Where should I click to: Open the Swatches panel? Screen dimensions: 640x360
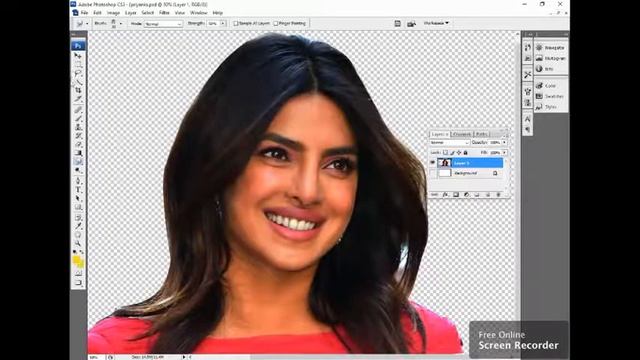551,96
